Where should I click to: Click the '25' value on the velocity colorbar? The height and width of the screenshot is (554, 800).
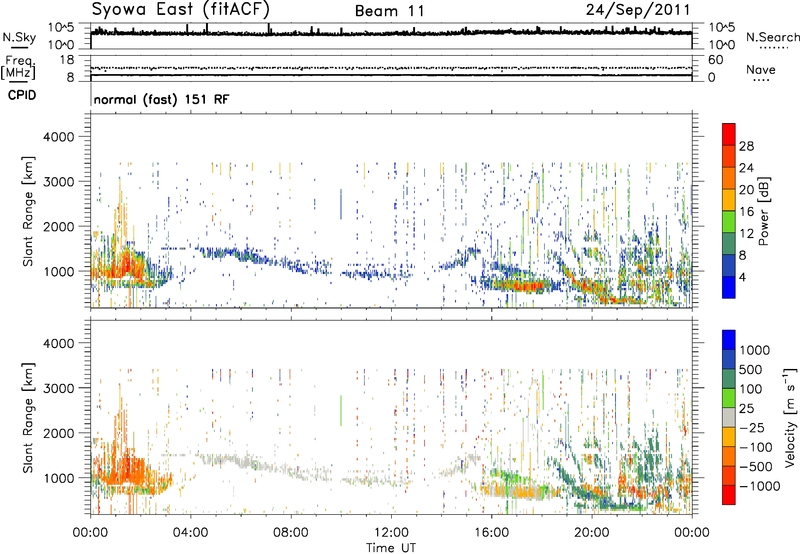pos(747,408)
